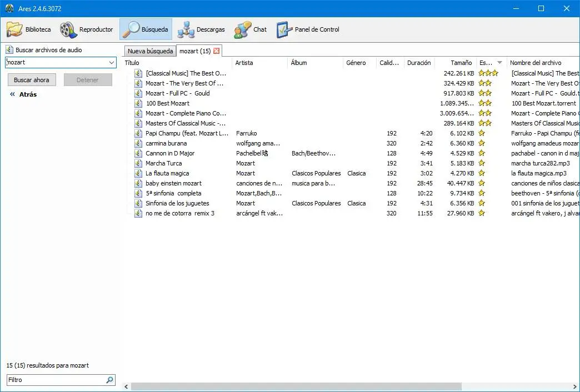Click the audio icon of 'carmina burana'
Screen dimensions: 580x392
point(138,143)
